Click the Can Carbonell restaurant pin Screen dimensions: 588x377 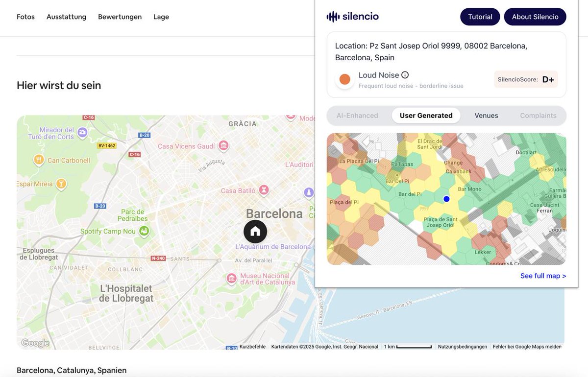39,160
